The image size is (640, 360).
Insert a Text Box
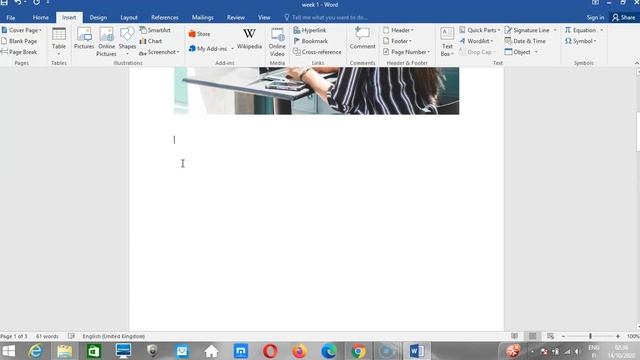[x=447, y=42]
